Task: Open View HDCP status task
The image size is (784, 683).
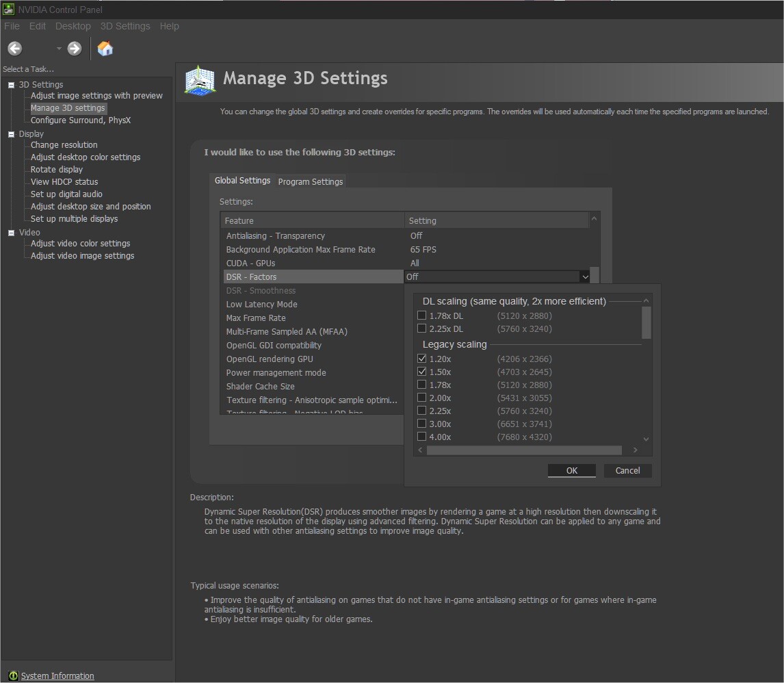Action: pyautogui.click(x=64, y=181)
